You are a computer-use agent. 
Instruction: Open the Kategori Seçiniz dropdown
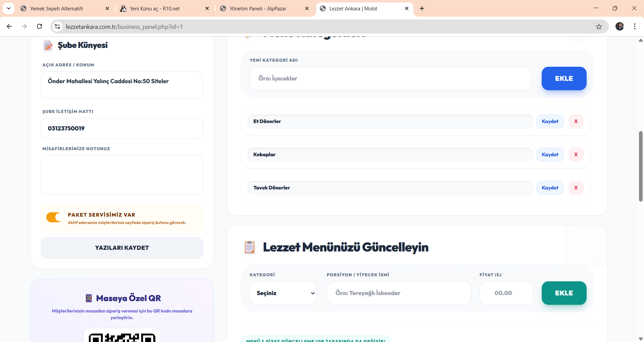283,293
